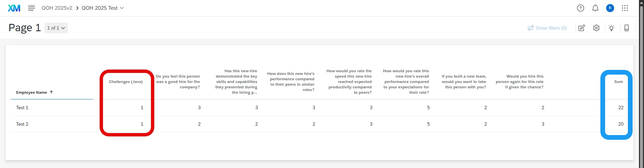The image size is (644, 168).
Task: Open dashboard settings gear icon
Action: click(596, 28)
